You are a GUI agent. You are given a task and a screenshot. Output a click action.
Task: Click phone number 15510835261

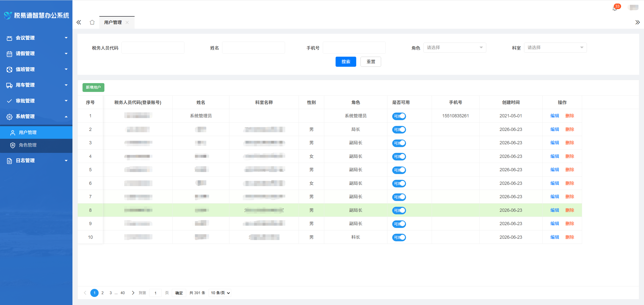click(x=455, y=116)
